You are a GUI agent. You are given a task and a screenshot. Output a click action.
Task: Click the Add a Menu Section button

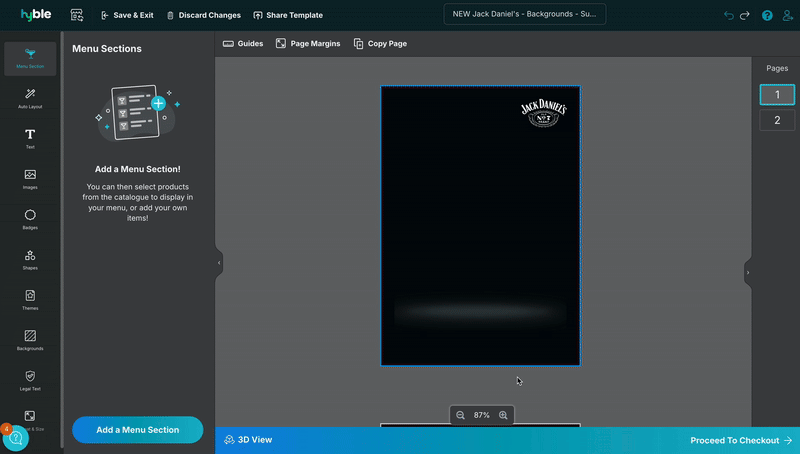coord(138,430)
